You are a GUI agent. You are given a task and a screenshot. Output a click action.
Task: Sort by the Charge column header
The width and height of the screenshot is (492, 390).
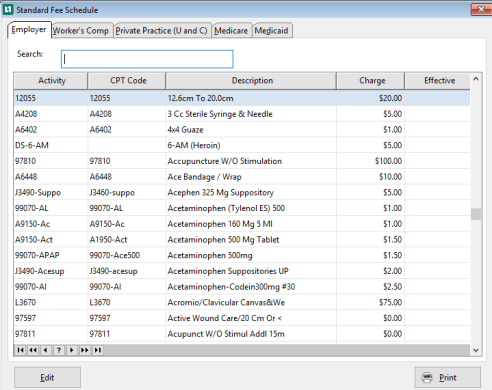tap(371, 81)
